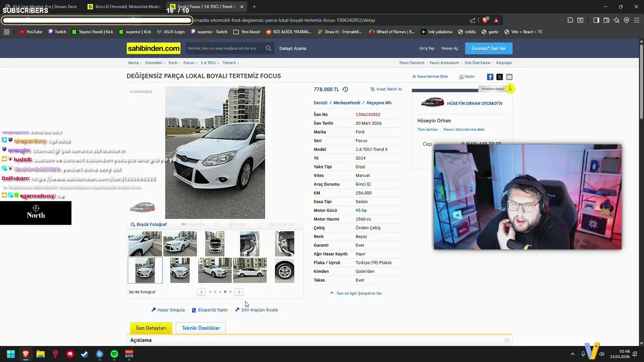Viewport: 644px width, 362px height.
Task: Open the Wheel of Names bookmark
Action: 391,32
